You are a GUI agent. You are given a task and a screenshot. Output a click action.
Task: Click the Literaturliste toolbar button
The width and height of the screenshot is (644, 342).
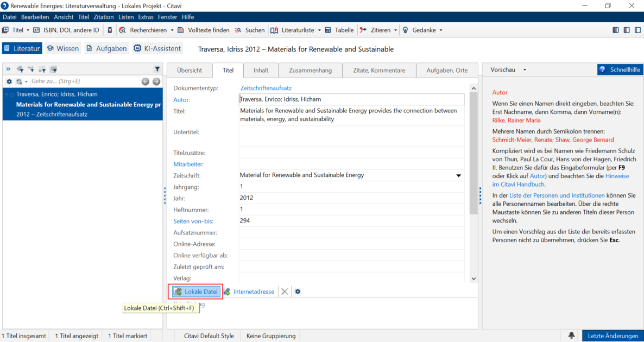[x=293, y=30]
